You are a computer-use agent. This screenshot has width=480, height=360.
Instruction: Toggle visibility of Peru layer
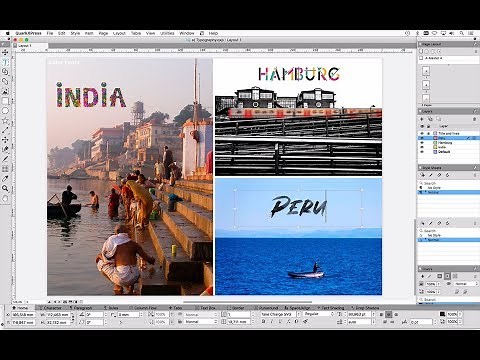point(422,138)
